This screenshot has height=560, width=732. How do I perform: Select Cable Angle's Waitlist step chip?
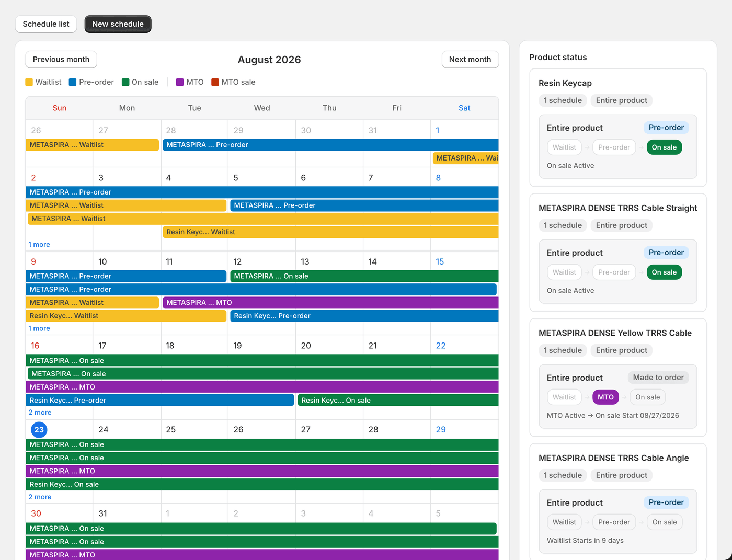(x=564, y=522)
